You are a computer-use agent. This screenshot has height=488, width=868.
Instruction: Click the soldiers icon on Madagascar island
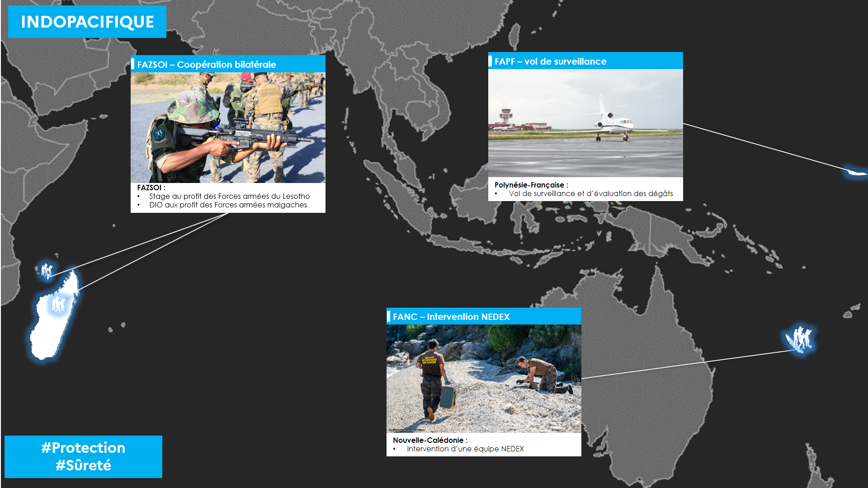[x=58, y=304]
